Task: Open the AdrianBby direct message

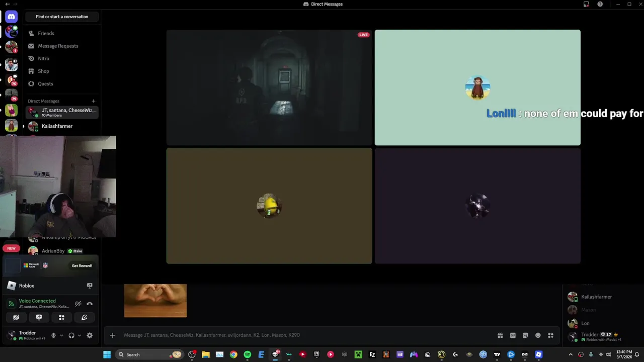Action: 62,251
